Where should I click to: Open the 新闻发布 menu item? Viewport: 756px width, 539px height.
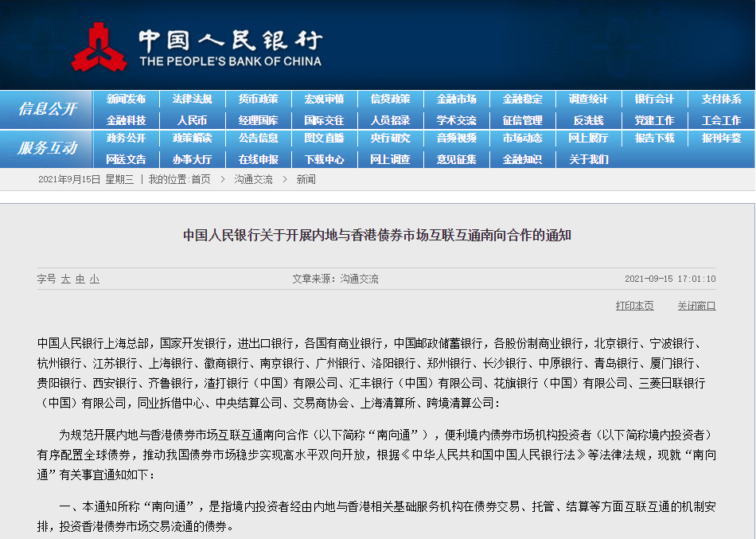tap(127, 100)
